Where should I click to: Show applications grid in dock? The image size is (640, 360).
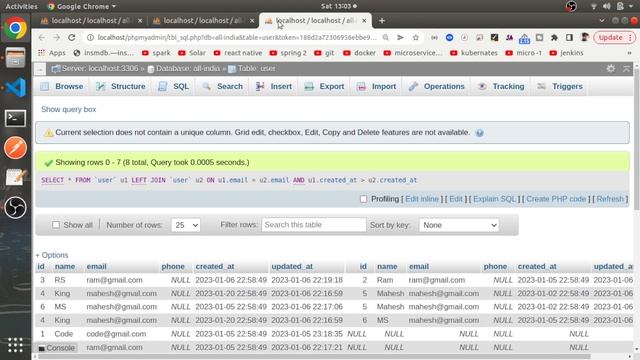pyautogui.click(x=16, y=345)
